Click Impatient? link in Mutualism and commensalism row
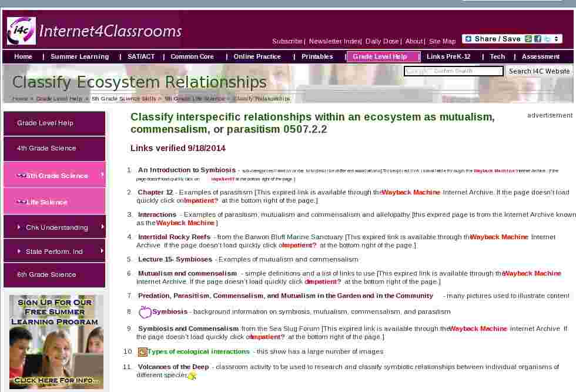 click(x=323, y=282)
